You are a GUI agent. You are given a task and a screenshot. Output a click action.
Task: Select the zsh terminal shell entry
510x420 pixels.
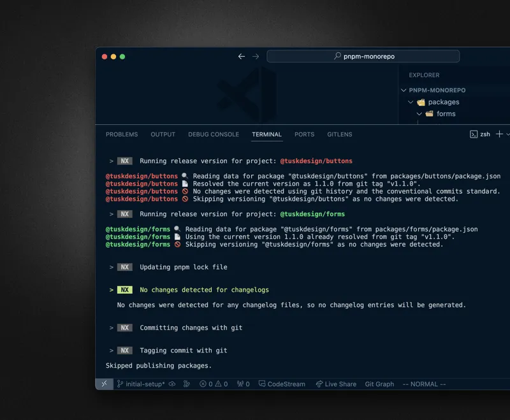[480, 134]
